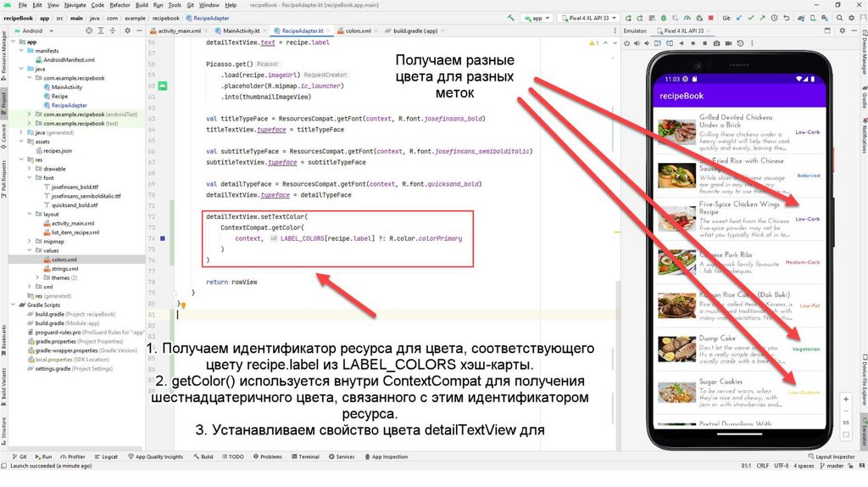Switch to colors.xml editor tab
This screenshot has width=868, height=487.
[x=358, y=31]
